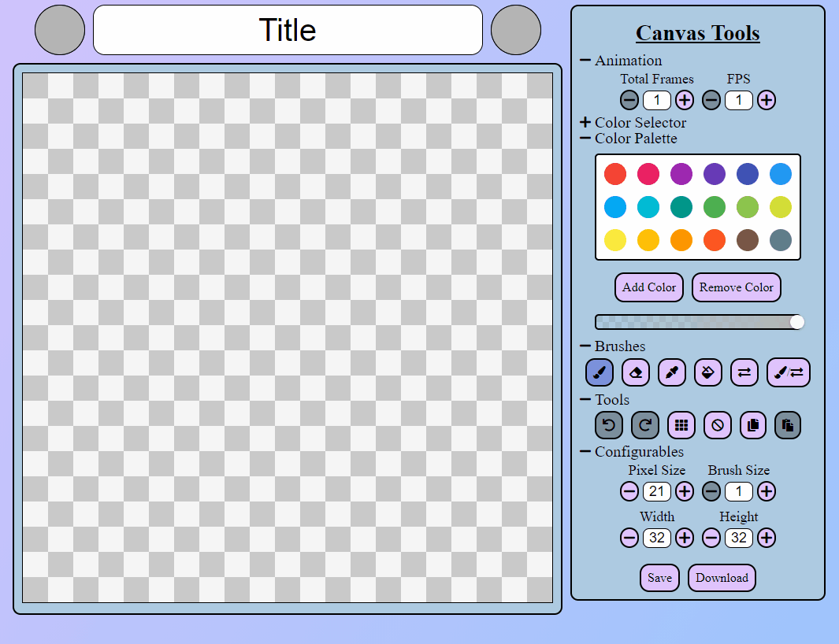Viewport: 839px width, 644px height.
Task: Click the grid icon in Tools
Action: [x=681, y=425]
